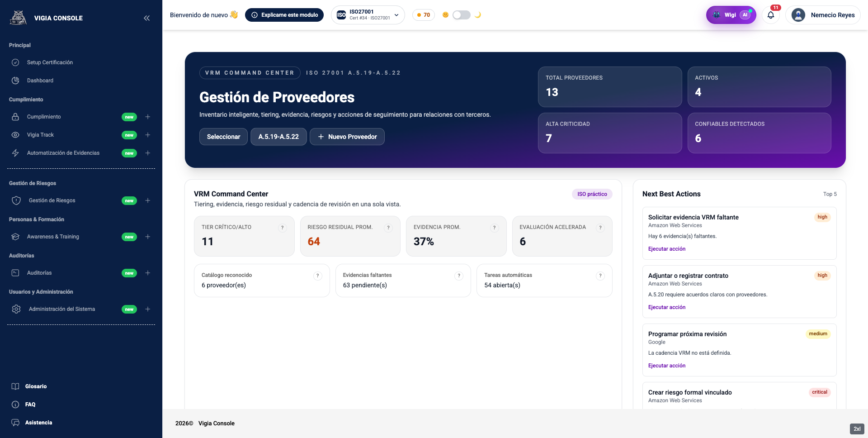Open Setup Certificación in sidebar
Viewport: 868px width, 438px height.
(50, 62)
